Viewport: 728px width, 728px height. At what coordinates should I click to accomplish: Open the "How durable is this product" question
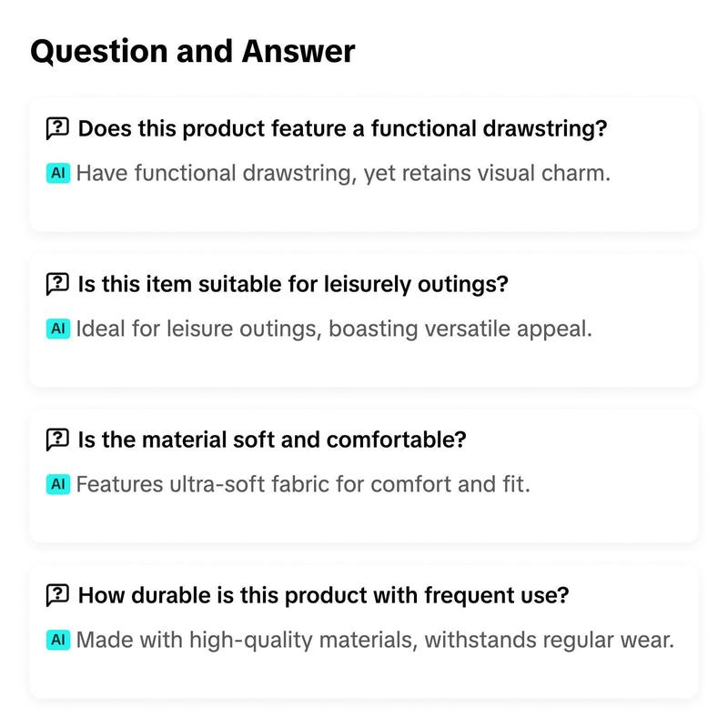(x=323, y=595)
